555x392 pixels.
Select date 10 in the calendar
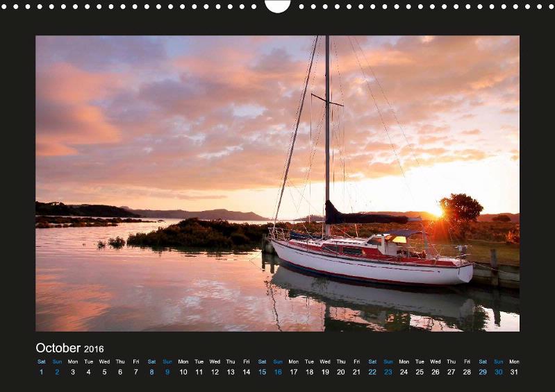click(x=183, y=372)
